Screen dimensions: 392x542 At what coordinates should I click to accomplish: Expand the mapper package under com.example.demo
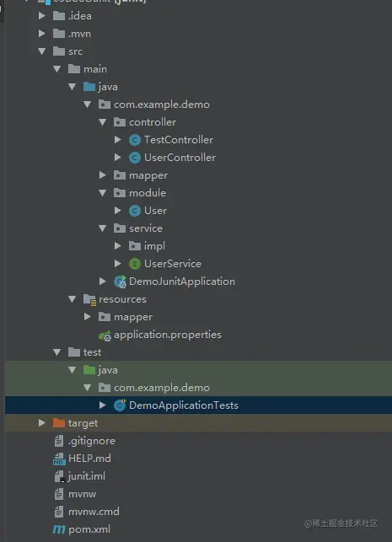pos(103,174)
